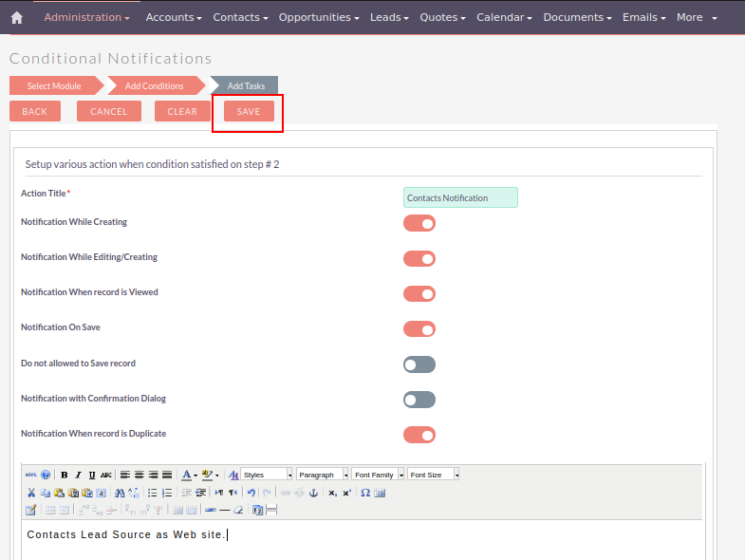Insert an anchor using anchor icon
This screenshot has width=745, height=560.
[x=314, y=493]
